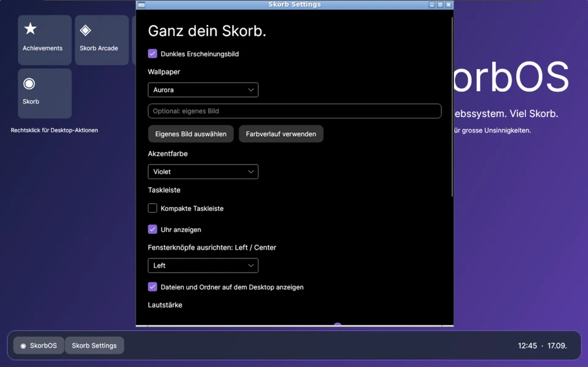Click the Lautstärke slider handle
588x367 pixels.
click(338, 325)
